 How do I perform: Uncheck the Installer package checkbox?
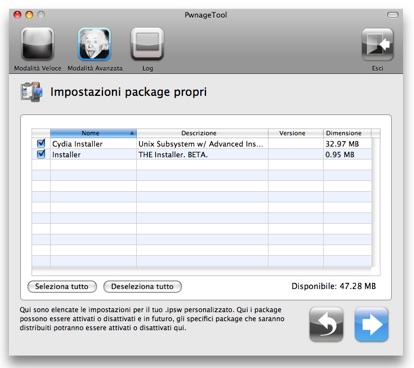pyautogui.click(x=41, y=154)
